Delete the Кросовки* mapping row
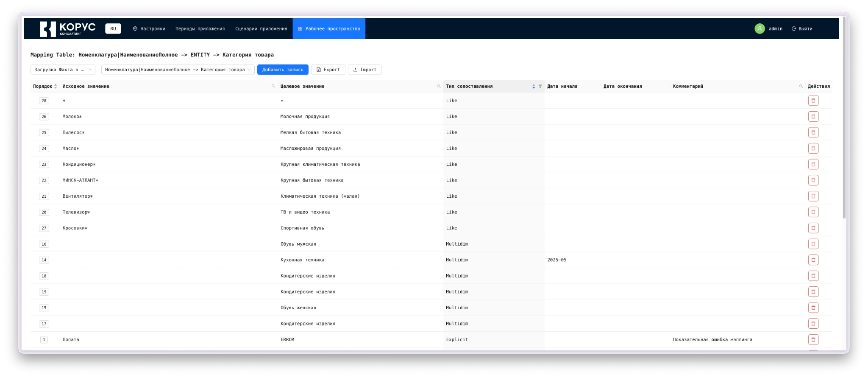The width and height of the screenshot is (868, 378). click(x=813, y=228)
